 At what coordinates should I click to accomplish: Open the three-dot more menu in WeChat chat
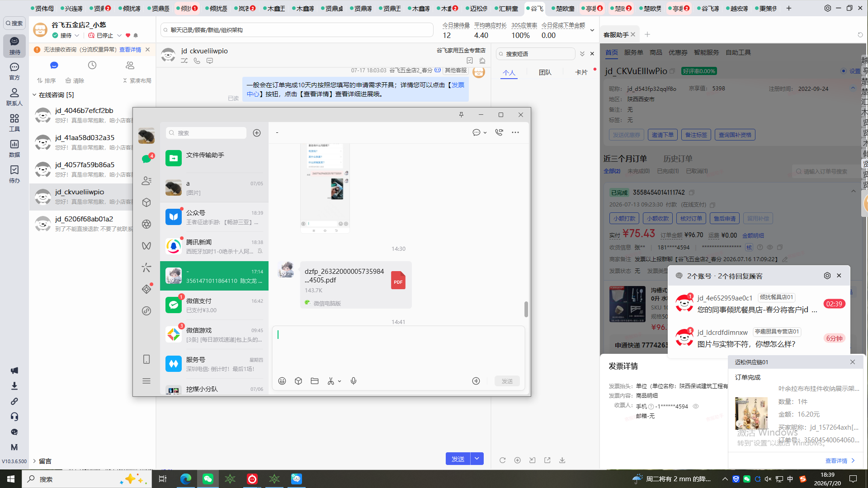pos(515,132)
